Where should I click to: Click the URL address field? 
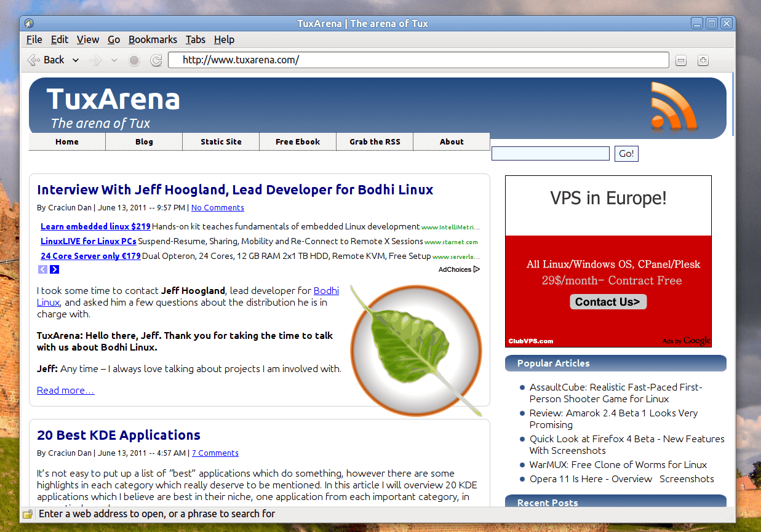pyautogui.click(x=418, y=60)
